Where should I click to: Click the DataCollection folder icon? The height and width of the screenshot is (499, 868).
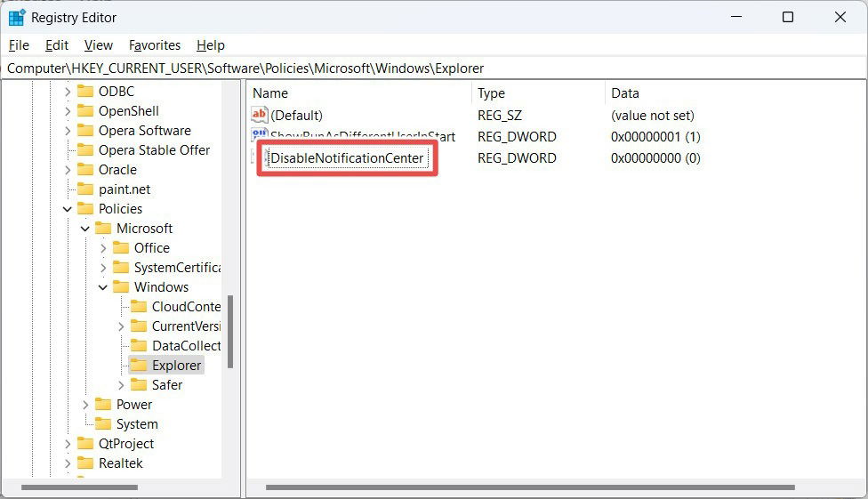[139, 346]
